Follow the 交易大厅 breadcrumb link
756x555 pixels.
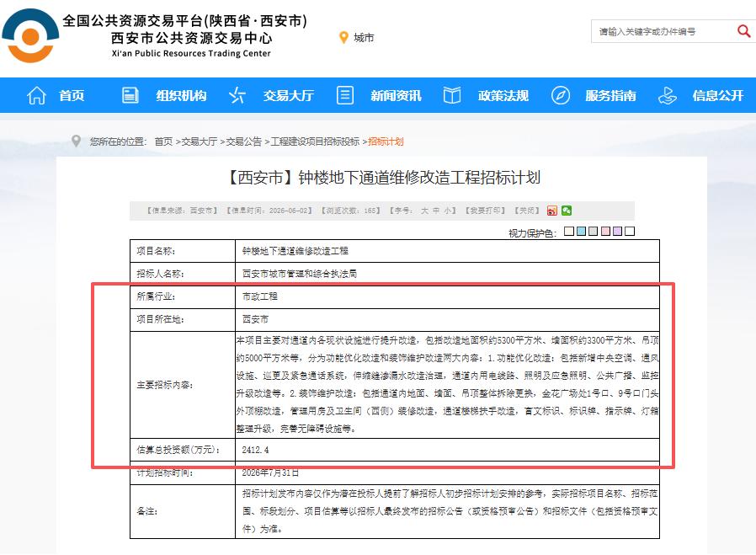[200, 141]
